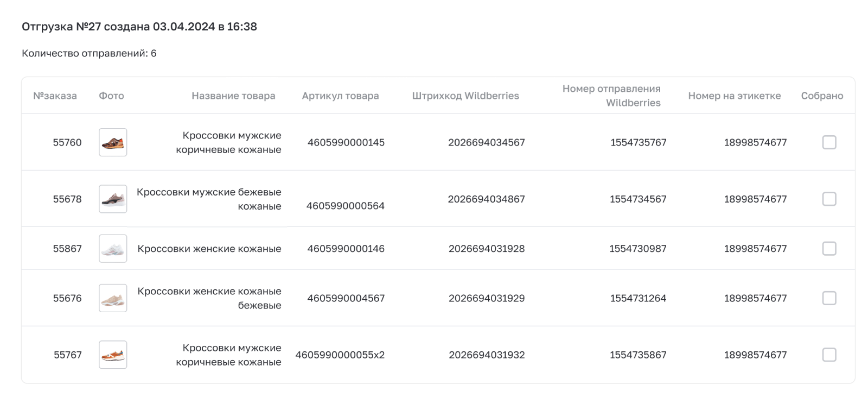The image size is (868, 404).
Task: Click the №заказа column header
Action: coord(55,96)
